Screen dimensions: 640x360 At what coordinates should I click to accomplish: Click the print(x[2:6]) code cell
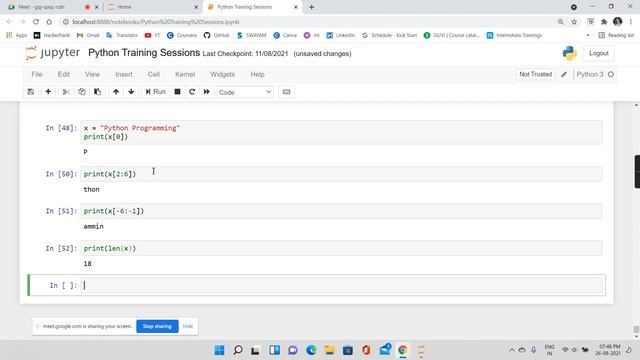click(341, 174)
